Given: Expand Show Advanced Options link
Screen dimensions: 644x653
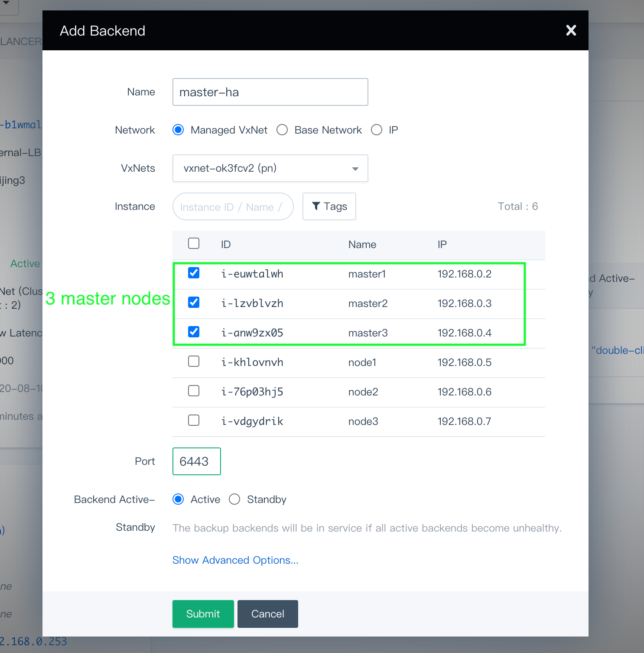Looking at the screenshot, I should [x=235, y=560].
